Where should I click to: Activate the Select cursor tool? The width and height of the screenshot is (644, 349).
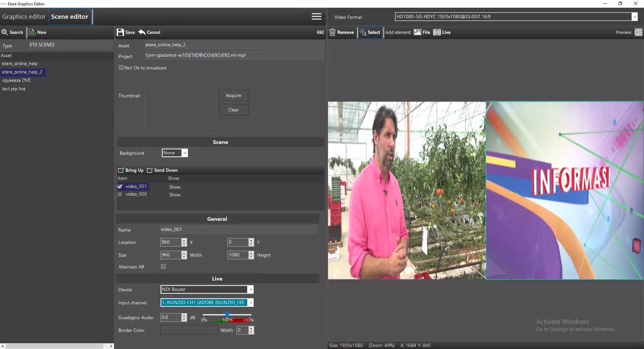pyautogui.click(x=363, y=32)
